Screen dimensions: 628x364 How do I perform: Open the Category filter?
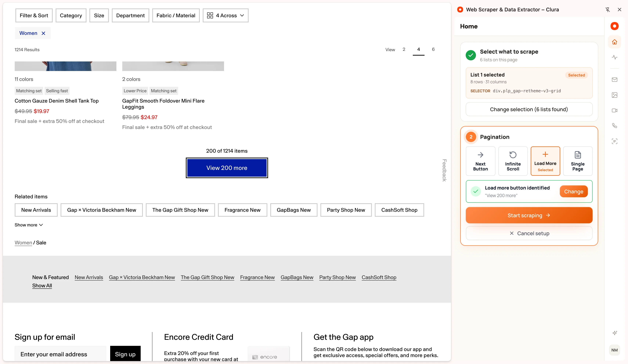(x=71, y=15)
